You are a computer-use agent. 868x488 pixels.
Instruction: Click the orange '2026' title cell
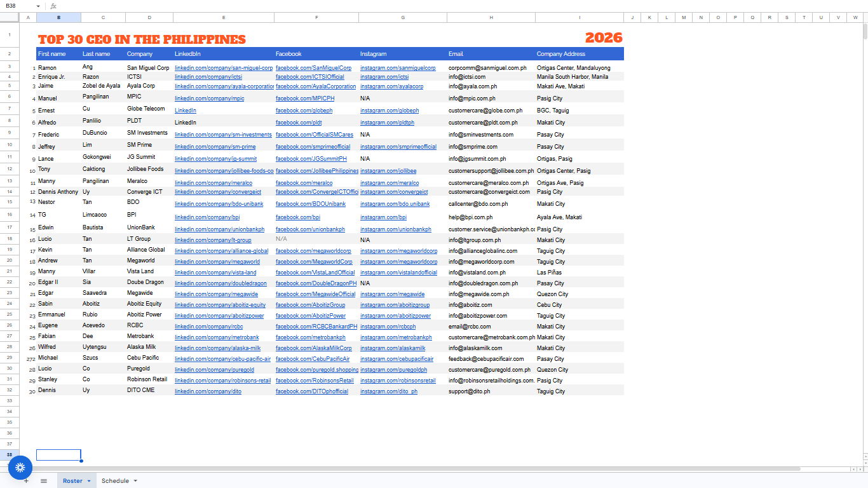coord(604,38)
